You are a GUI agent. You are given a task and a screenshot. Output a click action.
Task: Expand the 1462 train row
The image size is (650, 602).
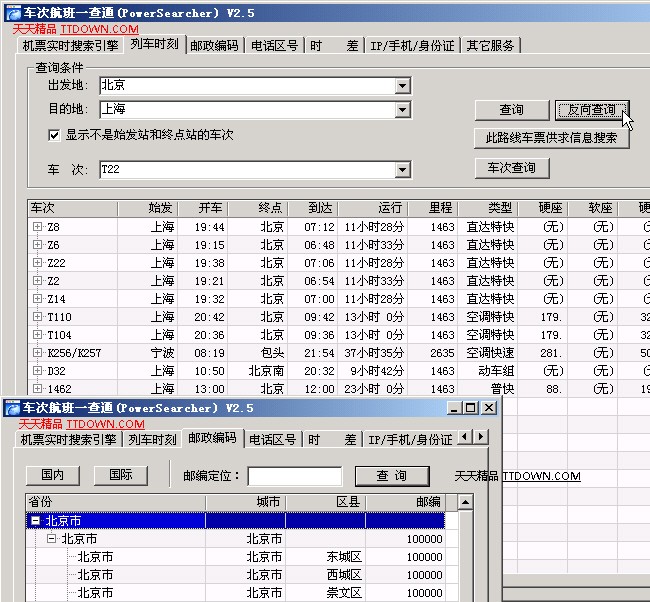(x=37, y=388)
